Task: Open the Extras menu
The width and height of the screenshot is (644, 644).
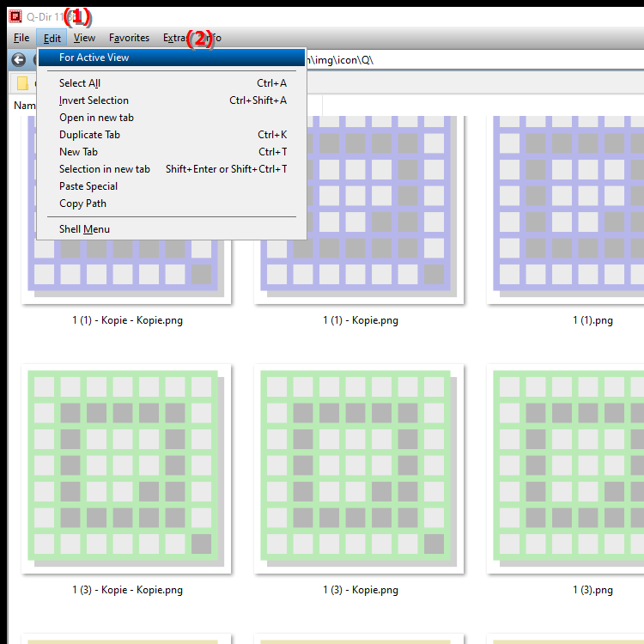Action: tap(174, 38)
